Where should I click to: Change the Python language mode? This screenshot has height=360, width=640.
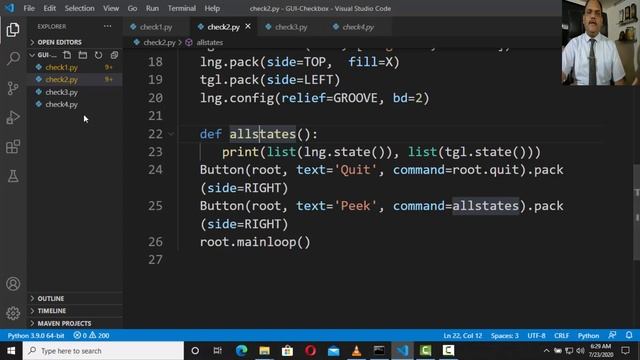(588, 336)
